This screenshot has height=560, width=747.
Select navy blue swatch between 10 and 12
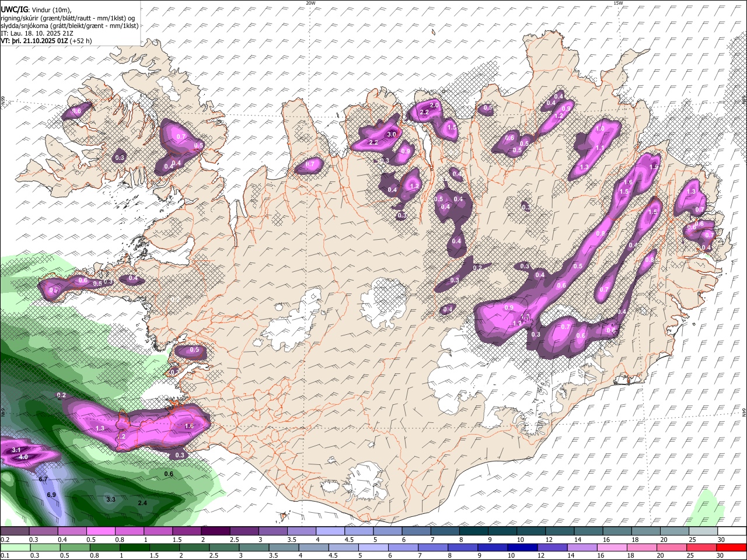pyautogui.click(x=521, y=548)
